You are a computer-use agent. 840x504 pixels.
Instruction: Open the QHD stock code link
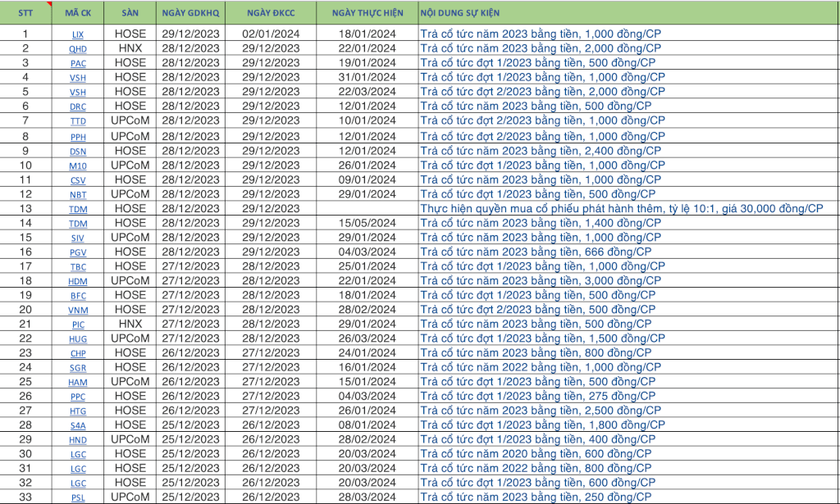click(78, 48)
